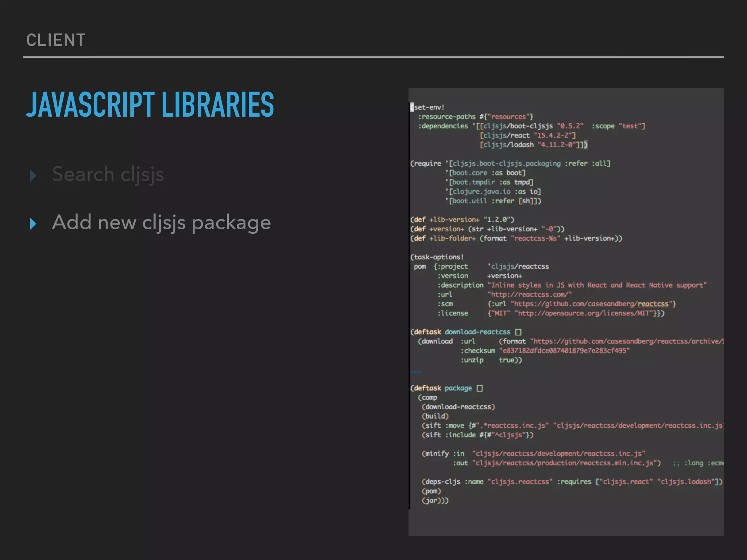This screenshot has width=747, height=560.
Task: Click the '(build)' call
Action: pyautogui.click(x=435, y=416)
